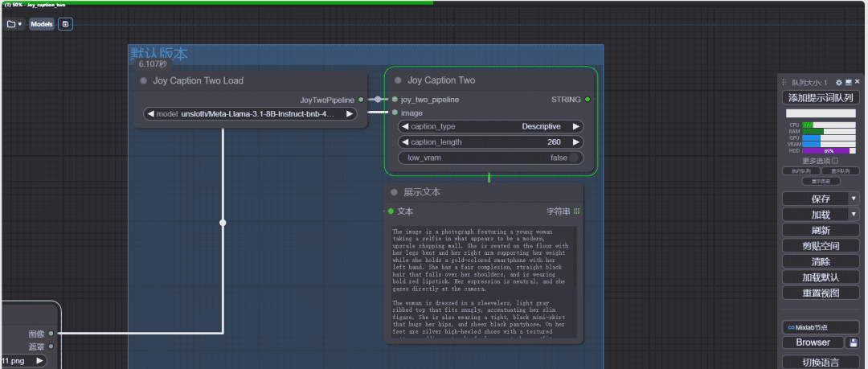The height and width of the screenshot is (369, 868).
Task: Click the save workflow icon beside Models
Action: (65, 24)
